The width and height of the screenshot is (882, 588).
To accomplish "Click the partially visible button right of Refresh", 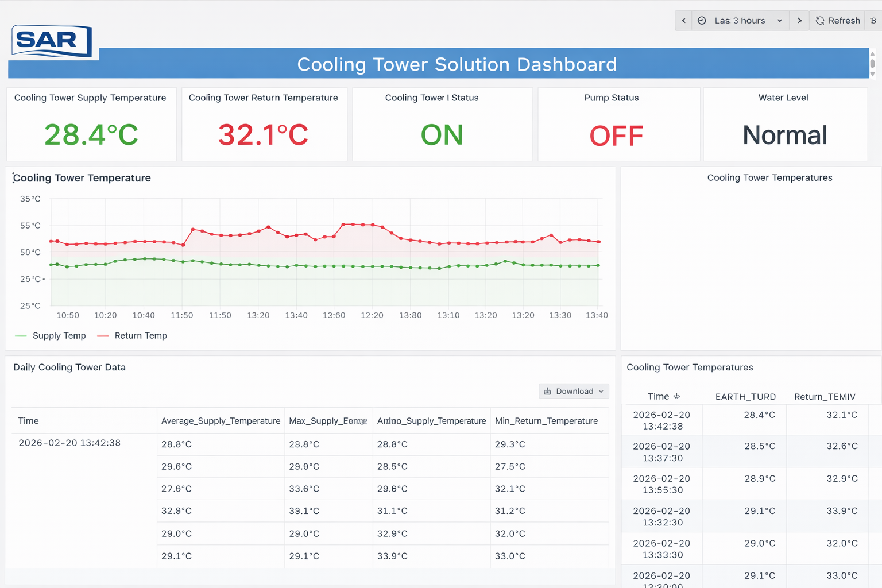I will [x=873, y=21].
